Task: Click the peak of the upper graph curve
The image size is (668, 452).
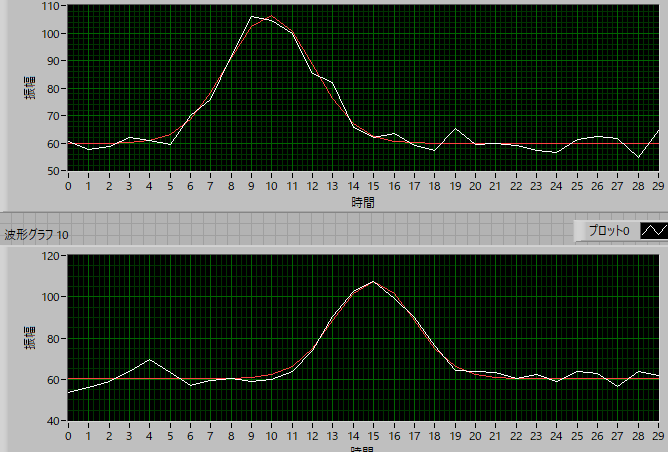Action: pyautogui.click(x=252, y=16)
